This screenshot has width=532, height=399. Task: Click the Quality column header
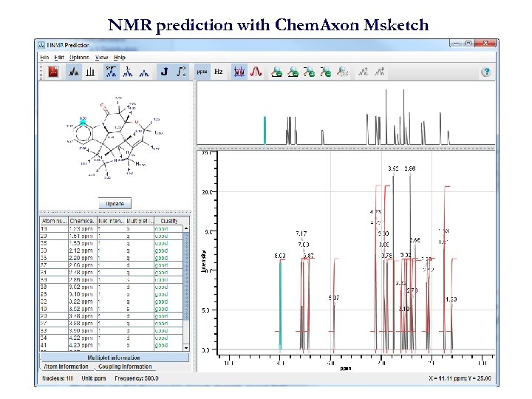click(169, 221)
